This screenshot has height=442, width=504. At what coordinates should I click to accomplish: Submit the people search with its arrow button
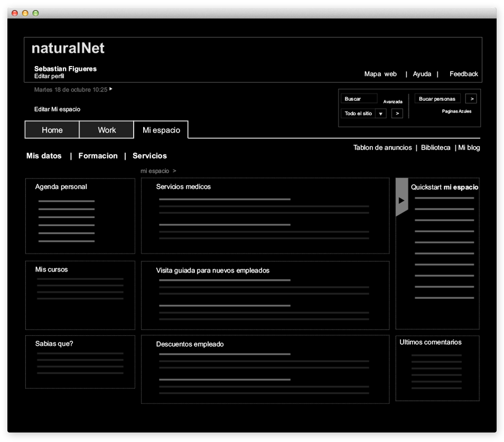coord(472,99)
